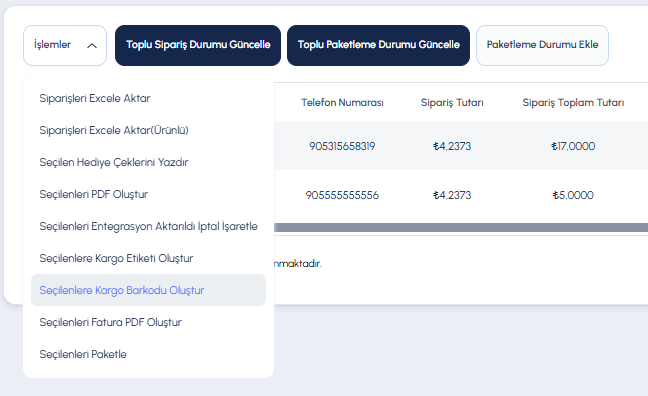Sort by Sipariş Tutarı column header

pyautogui.click(x=452, y=103)
